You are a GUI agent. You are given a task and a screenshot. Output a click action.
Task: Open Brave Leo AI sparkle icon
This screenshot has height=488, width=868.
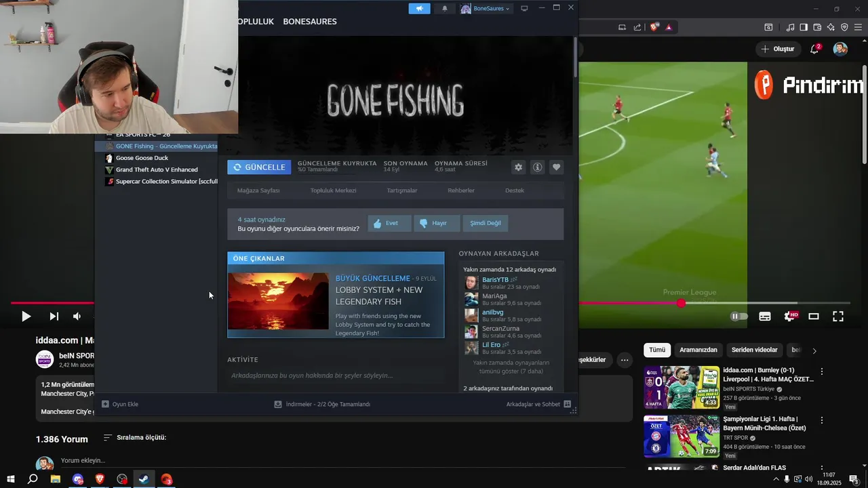[x=831, y=27]
